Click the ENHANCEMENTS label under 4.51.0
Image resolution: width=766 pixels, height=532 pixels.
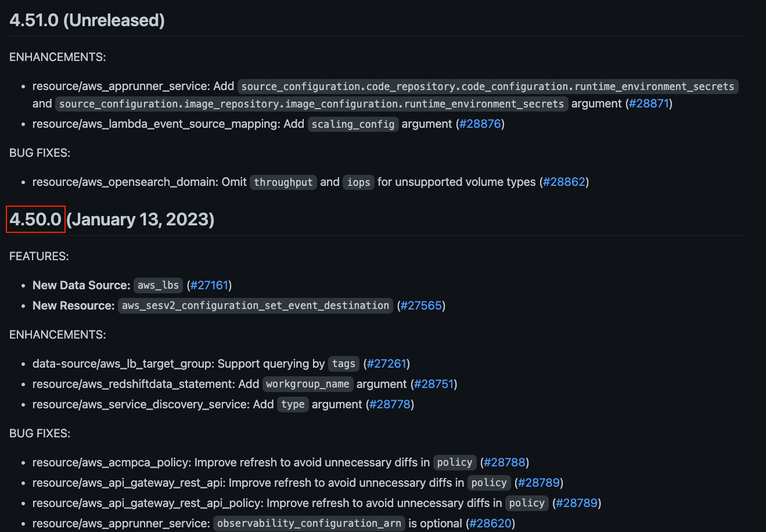pos(57,57)
